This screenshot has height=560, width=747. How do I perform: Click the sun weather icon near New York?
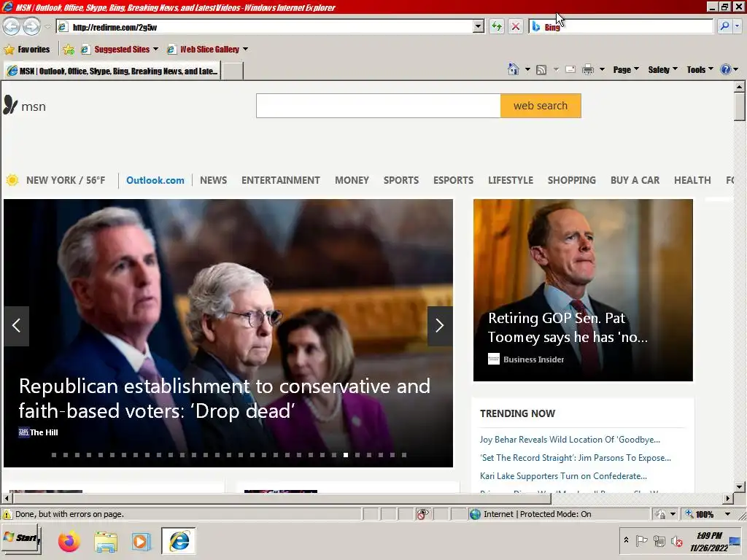[x=12, y=180]
